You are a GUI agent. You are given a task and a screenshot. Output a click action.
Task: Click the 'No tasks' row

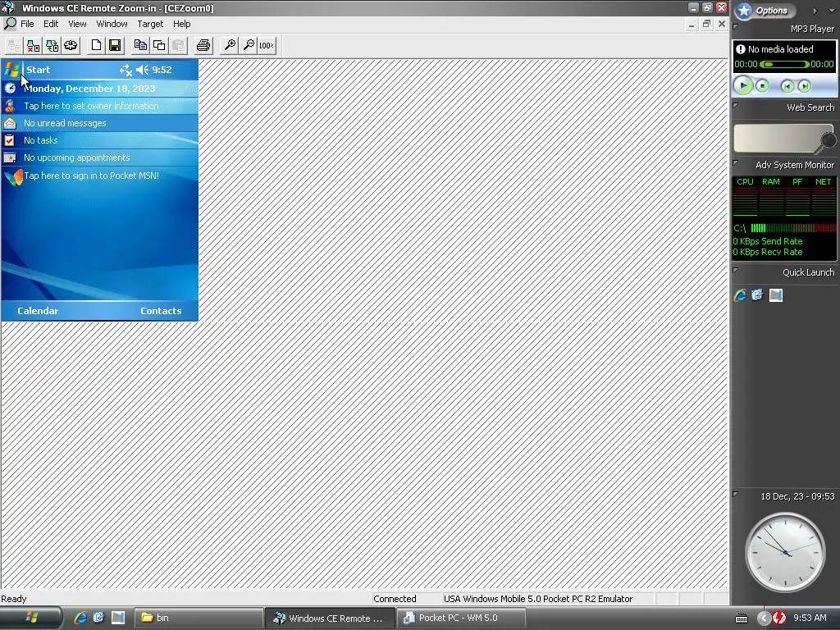point(99,140)
